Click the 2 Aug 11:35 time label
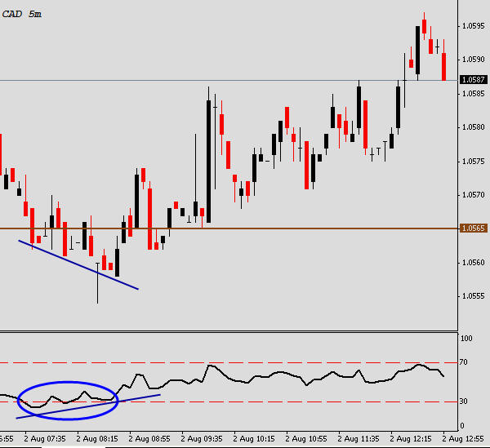Screen dimensions: 490x448 359,439
